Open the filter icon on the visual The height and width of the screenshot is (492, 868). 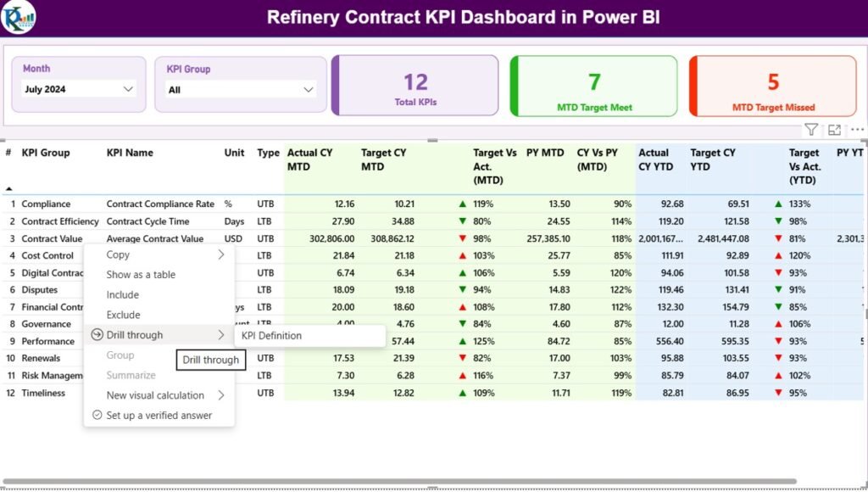(811, 130)
